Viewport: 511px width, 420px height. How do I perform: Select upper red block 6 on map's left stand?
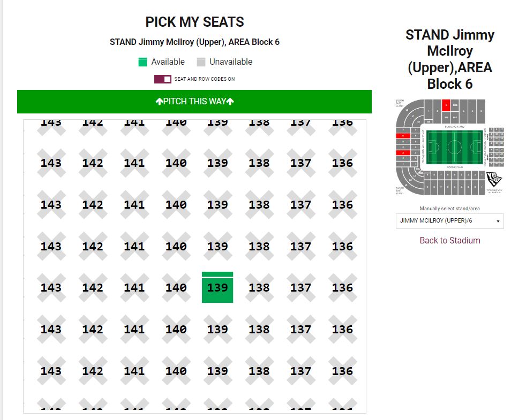pyautogui.click(x=403, y=136)
